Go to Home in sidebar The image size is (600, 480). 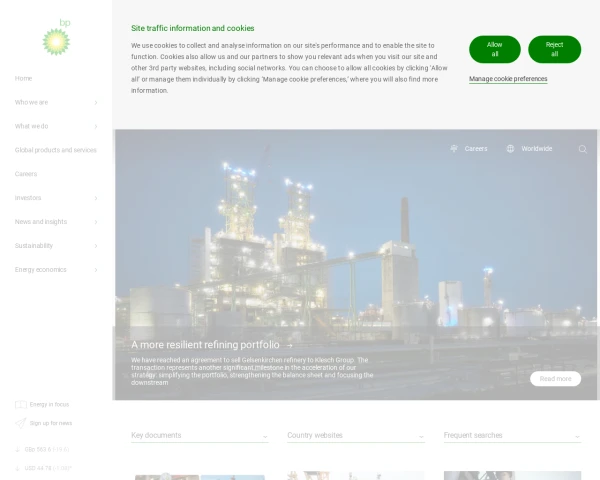tap(23, 78)
